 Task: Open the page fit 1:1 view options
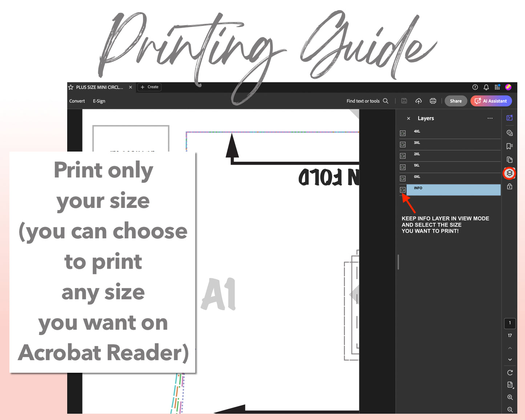(510, 385)
